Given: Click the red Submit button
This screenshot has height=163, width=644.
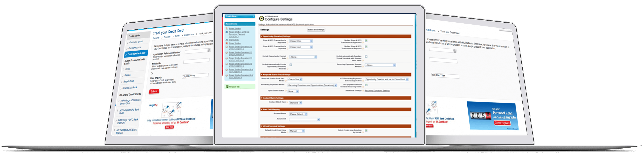Looking at the screenshot, I should point(154,91).
